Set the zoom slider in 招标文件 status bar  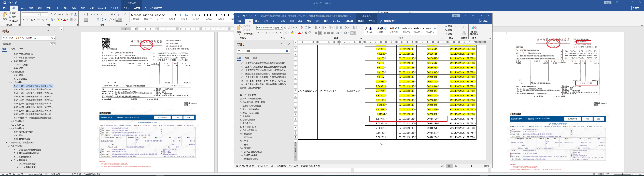click(x=471, y=166)
